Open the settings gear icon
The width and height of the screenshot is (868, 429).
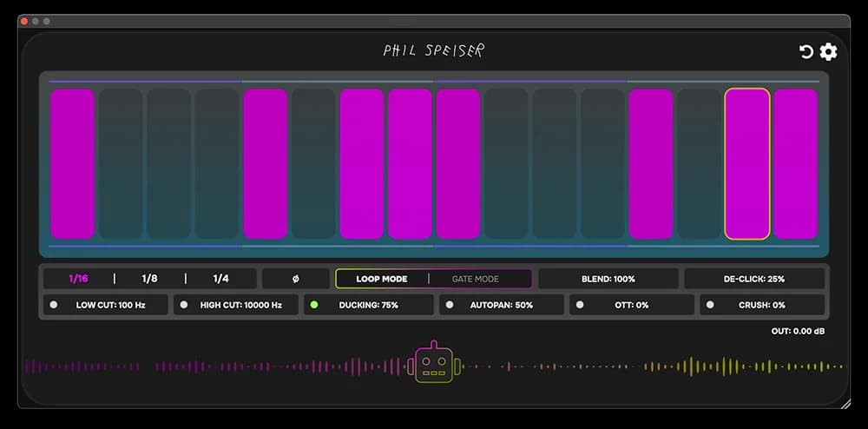tap(828, 52)
